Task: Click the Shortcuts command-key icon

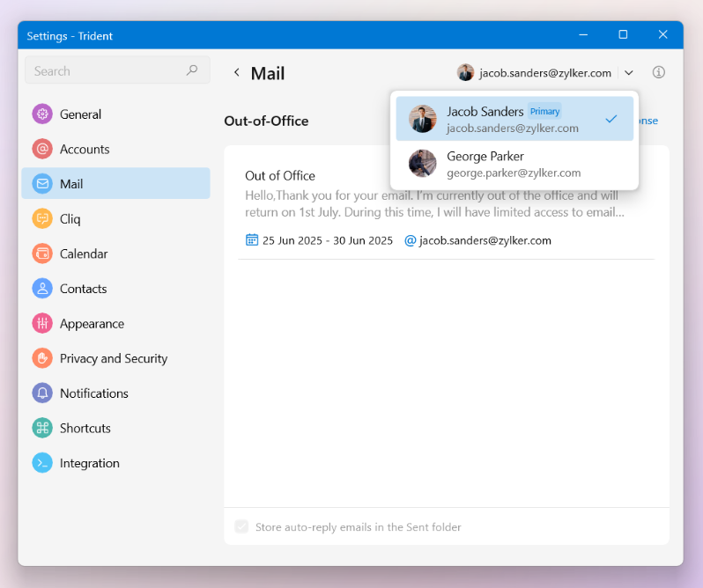Action: pyautogui.click(x=42, y=428)
